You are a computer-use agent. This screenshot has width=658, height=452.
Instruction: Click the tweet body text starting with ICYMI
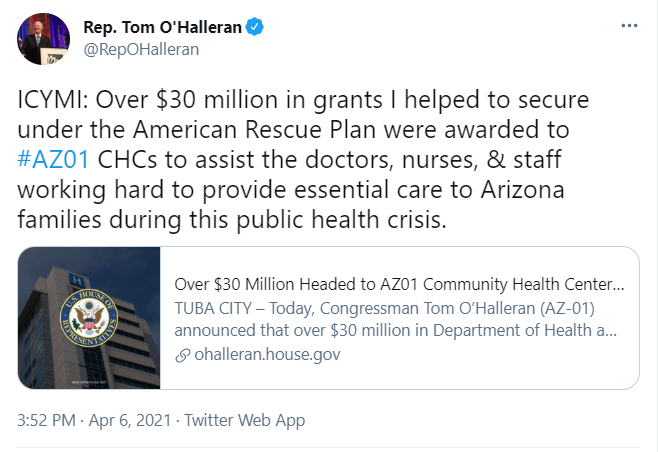coord(303,160)
